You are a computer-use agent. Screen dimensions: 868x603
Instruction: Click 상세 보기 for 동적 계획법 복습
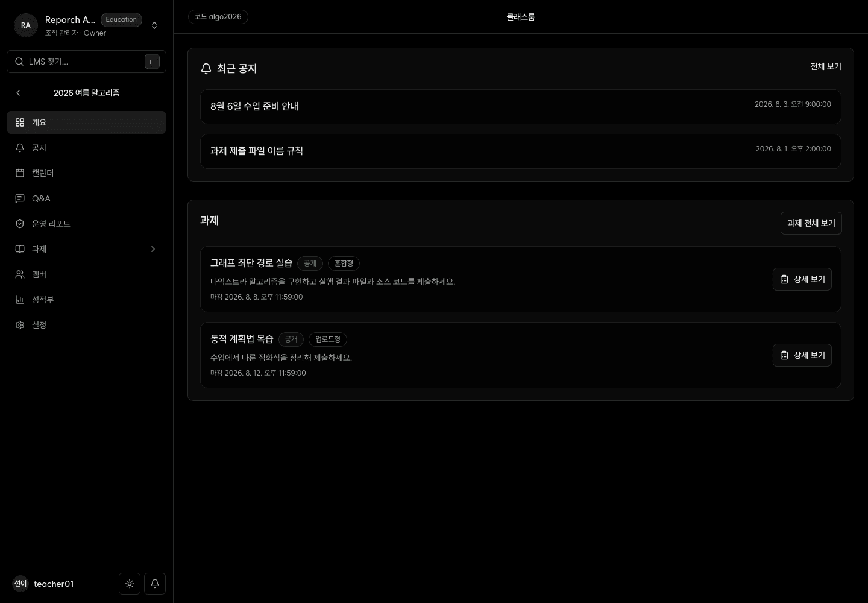pyautogui.click(x=802, y=355)
